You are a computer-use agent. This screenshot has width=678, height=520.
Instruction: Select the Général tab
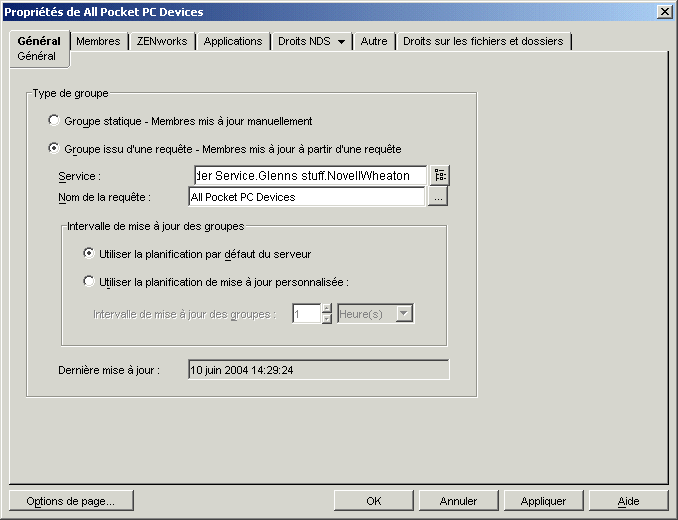39,41
